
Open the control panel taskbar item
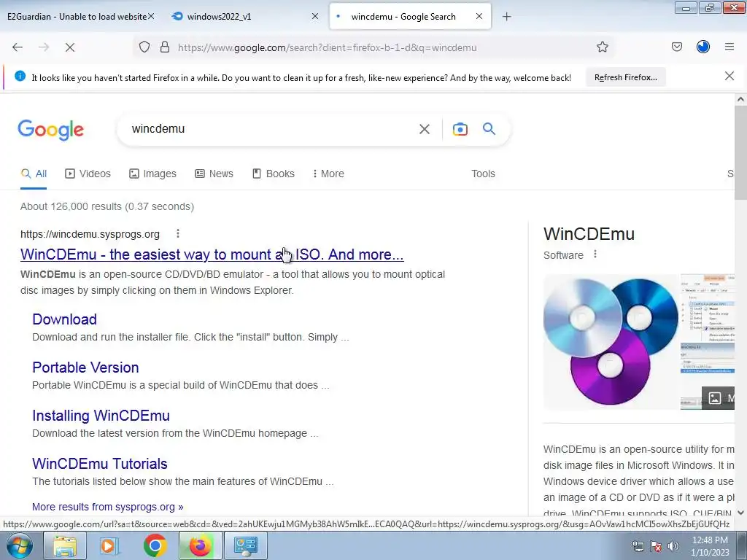tap(245, 545)
